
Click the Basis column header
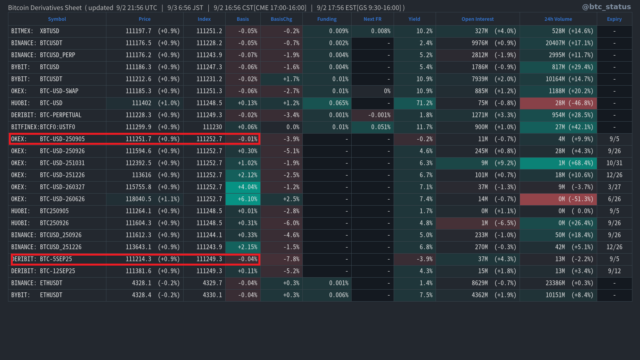[242, 19]
